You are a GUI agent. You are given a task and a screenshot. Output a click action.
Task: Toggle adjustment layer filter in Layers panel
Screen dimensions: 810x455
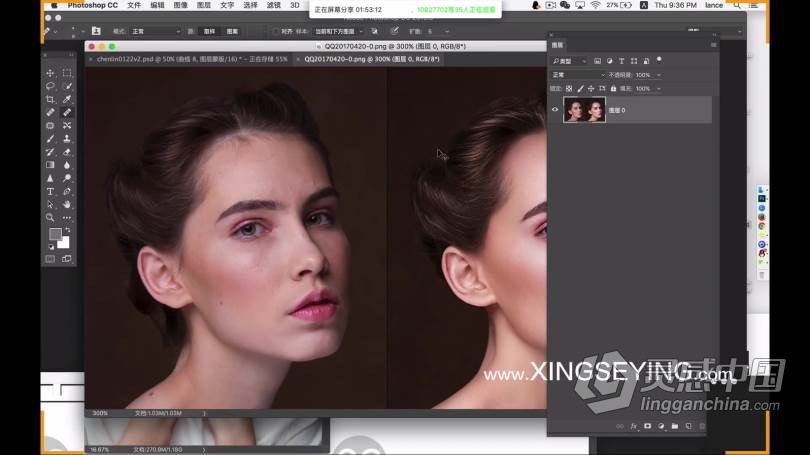[610, 61]
